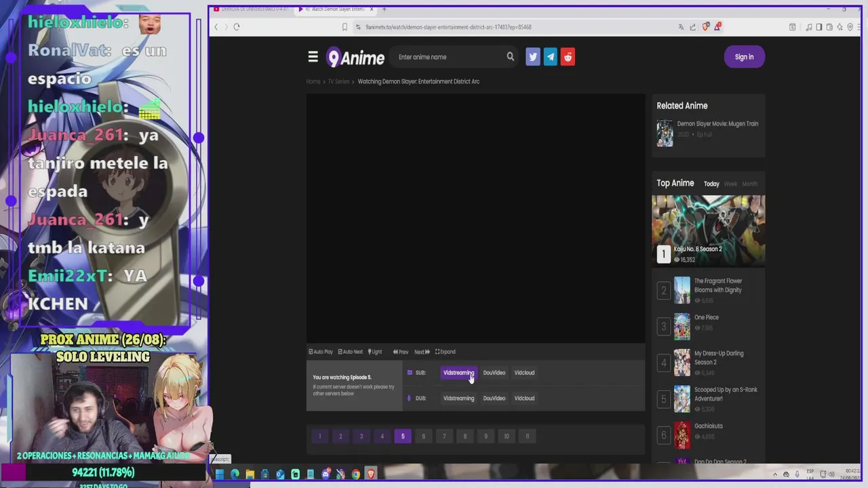
Task: Click the Sign in button
Action: click(x=744, y=57)
